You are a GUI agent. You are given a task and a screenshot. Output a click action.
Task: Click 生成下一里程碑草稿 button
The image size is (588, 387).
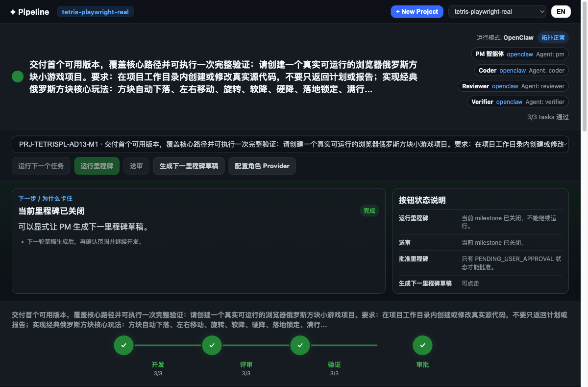(189, 166)
